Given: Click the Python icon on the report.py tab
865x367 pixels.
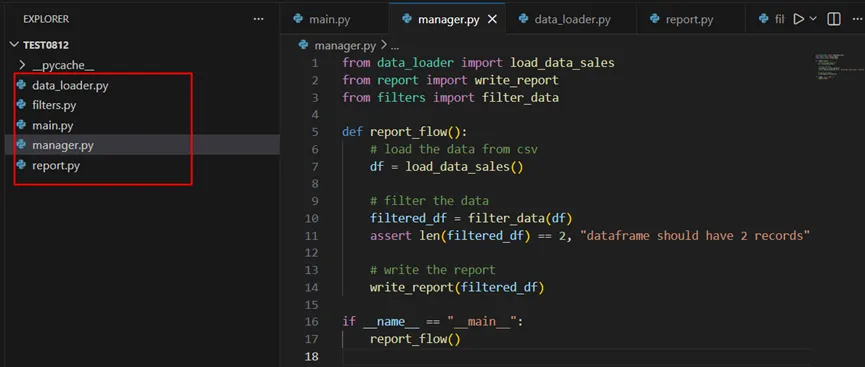Looking at the screenshot, I should pos(655,19).
